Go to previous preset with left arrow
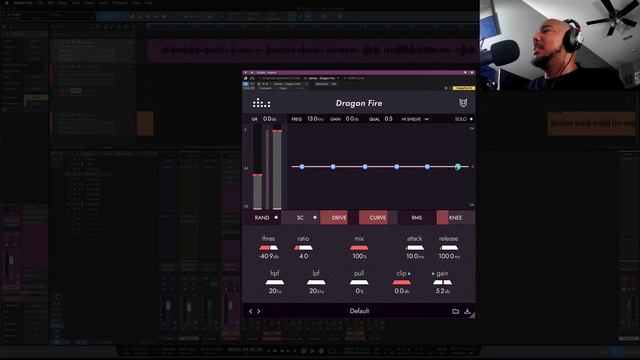The image size is (640, 360). 251,311
